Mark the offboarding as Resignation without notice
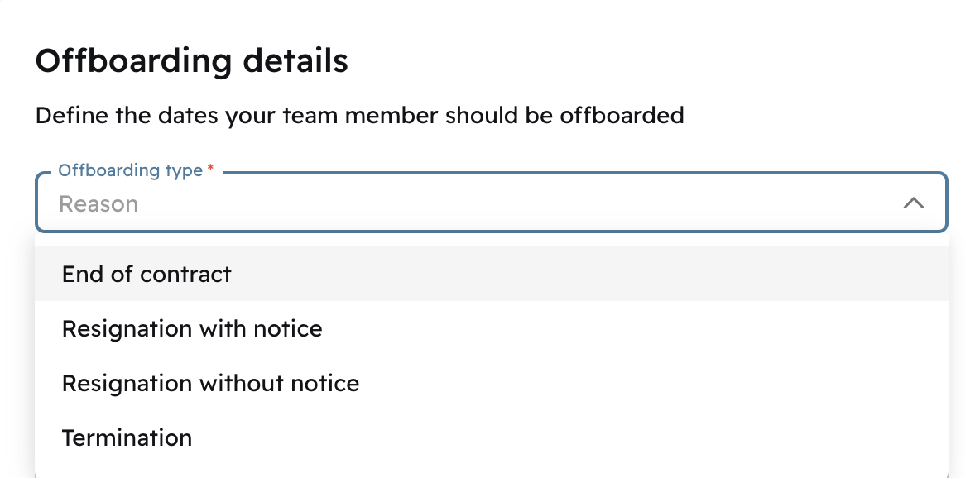 point(210,384)
